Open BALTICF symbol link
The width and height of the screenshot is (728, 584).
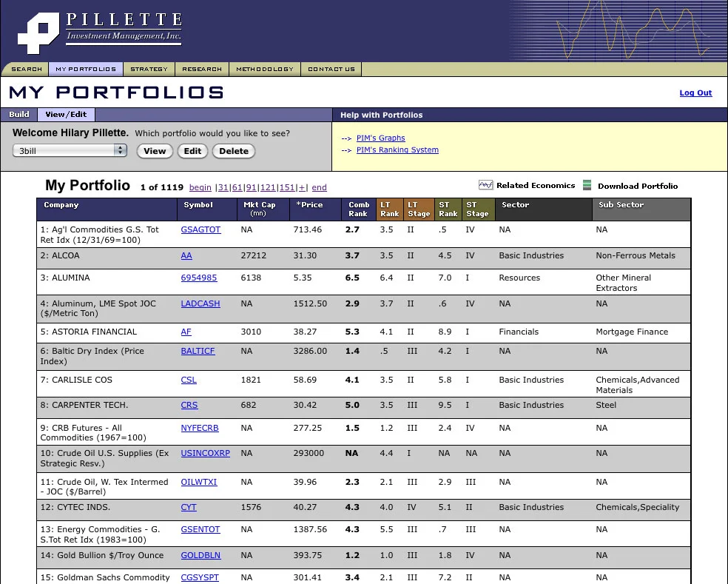(x=198, y=351)
